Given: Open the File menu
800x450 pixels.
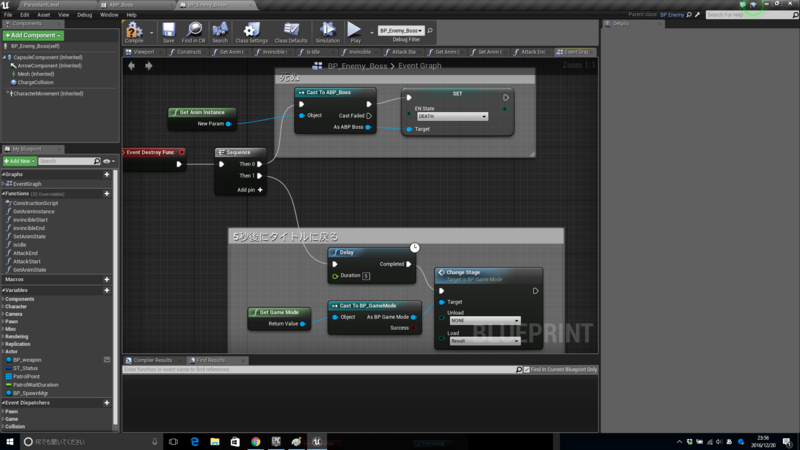Looking at the screenshot, I should [x=8, y=15].
